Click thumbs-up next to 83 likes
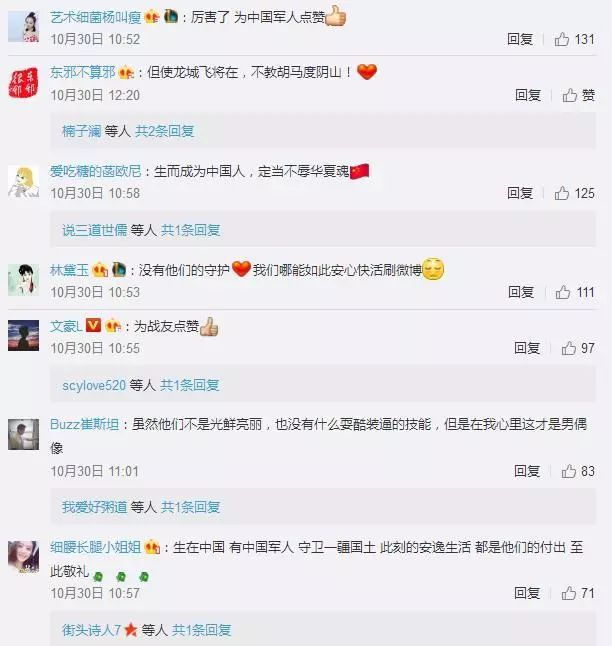The height and width of the screenshot is (646, 612). click(569, 471)
